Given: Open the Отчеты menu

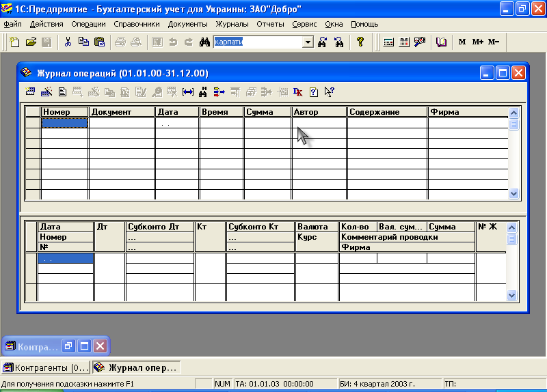Looking at the screenshot, I should (x=270, y=24).
